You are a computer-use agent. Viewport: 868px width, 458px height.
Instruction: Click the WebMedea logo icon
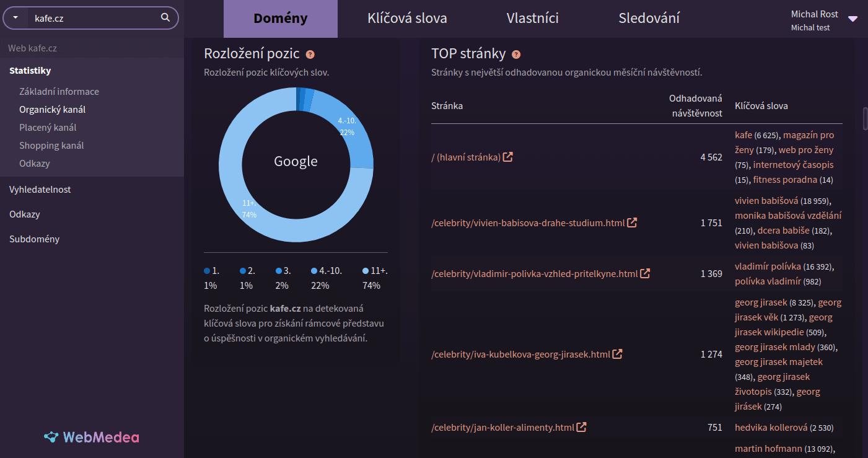point(52,437)
